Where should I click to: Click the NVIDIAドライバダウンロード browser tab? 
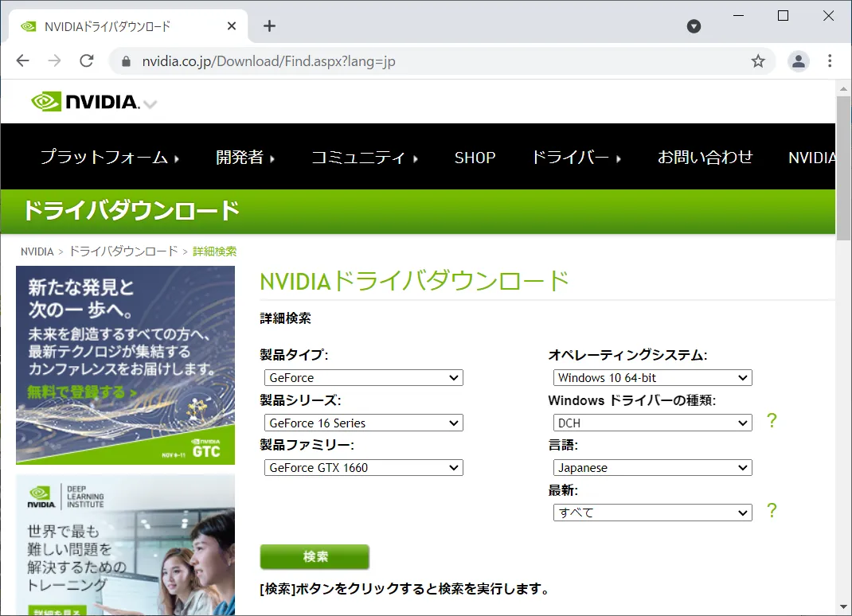(x=128, y=26)
